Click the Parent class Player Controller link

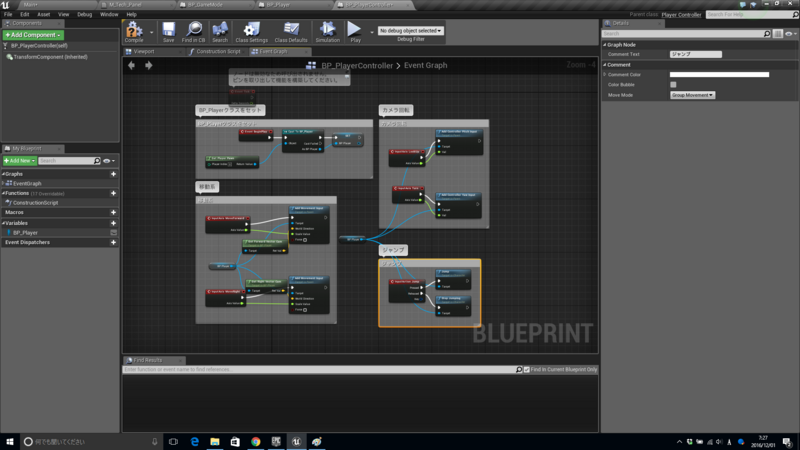[681, 15]
